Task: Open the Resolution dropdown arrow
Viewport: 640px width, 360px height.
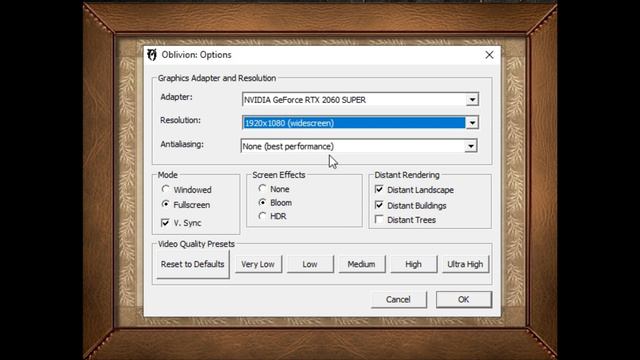Action: [x=472, y=123]
